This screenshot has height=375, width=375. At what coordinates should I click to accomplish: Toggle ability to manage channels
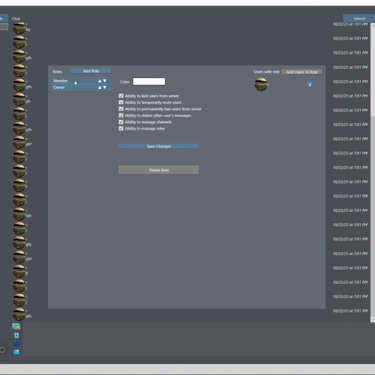[x=121, y=122]
